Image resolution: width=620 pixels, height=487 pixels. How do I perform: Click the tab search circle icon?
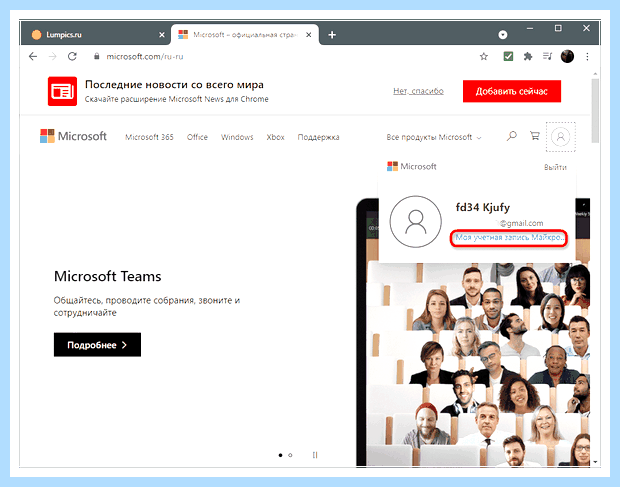pos(503,35)
